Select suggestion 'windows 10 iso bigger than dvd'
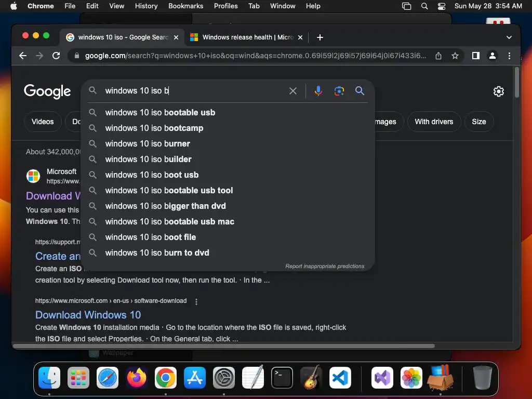This screenshot has height=399, width=532. click(x=228, y=206)
